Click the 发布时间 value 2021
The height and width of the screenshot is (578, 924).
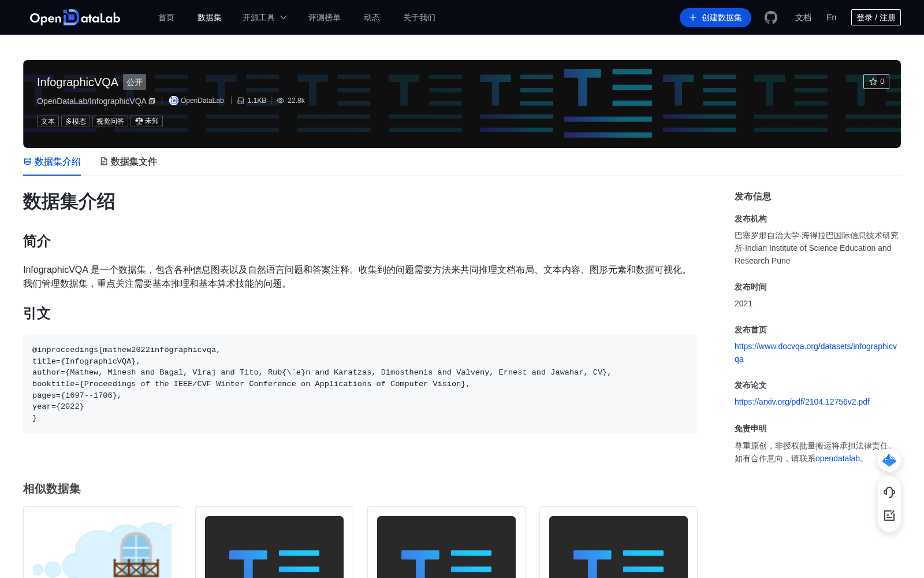743,303
